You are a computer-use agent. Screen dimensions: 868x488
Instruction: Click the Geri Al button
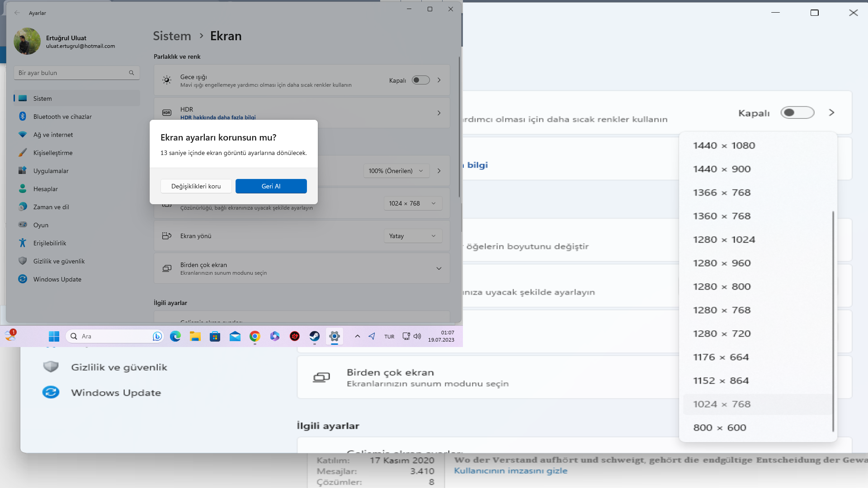click(x=271, y=186)
